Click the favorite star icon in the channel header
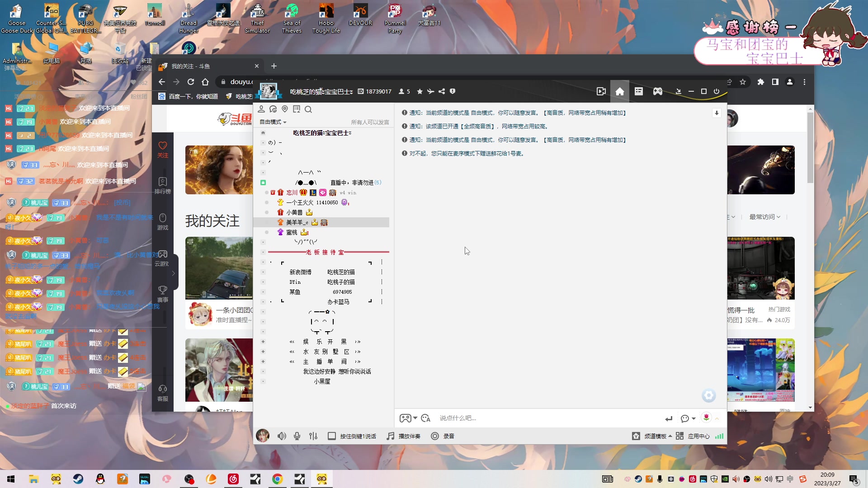Viewport: 868px width, 488px height. pyautogui.click(x=420, y=91)
